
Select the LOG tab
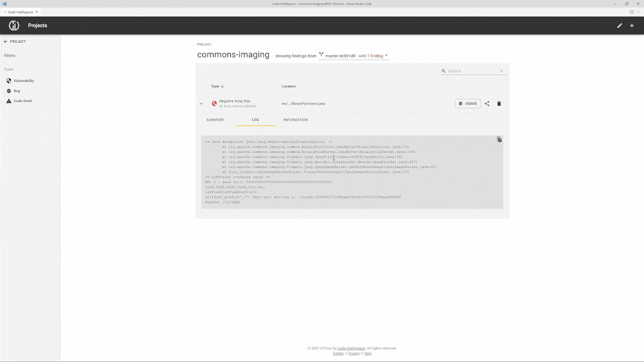point(255,120)
